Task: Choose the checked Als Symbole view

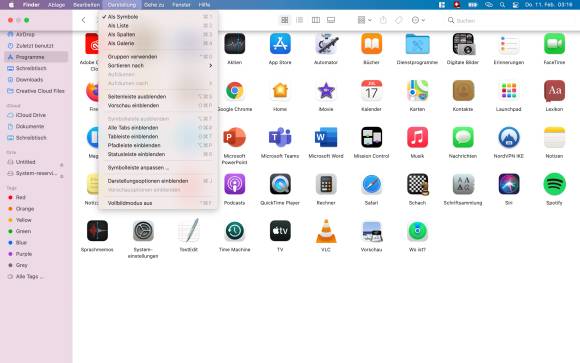Action: point(158,17)
